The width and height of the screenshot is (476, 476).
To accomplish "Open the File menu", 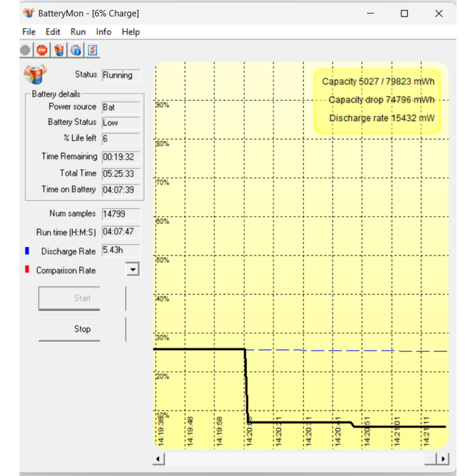I will [29, 32].
